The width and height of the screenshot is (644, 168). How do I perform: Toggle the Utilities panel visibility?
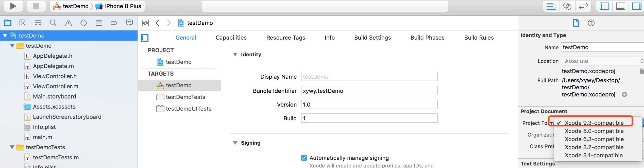click(x=636, y=6)
